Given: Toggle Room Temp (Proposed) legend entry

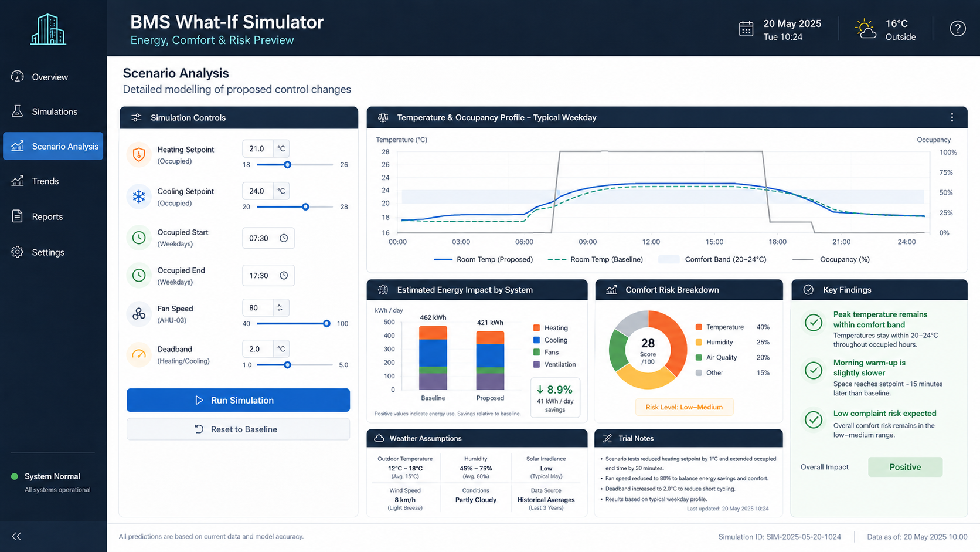Looking at the screenshot, I should [484, 259].
